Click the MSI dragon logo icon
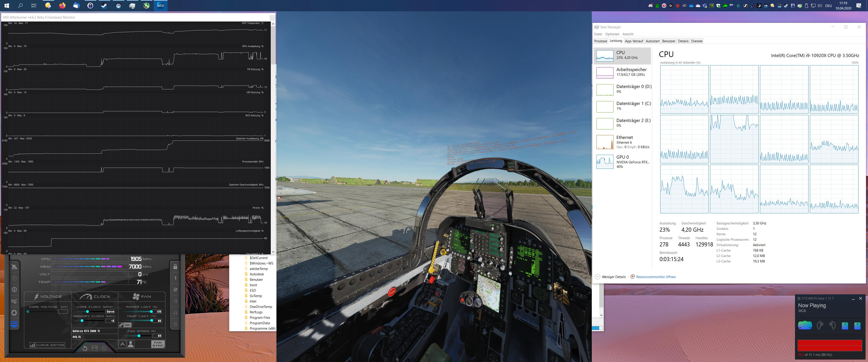868x362 pixels. pyautogui.click(x=14, y=267)
